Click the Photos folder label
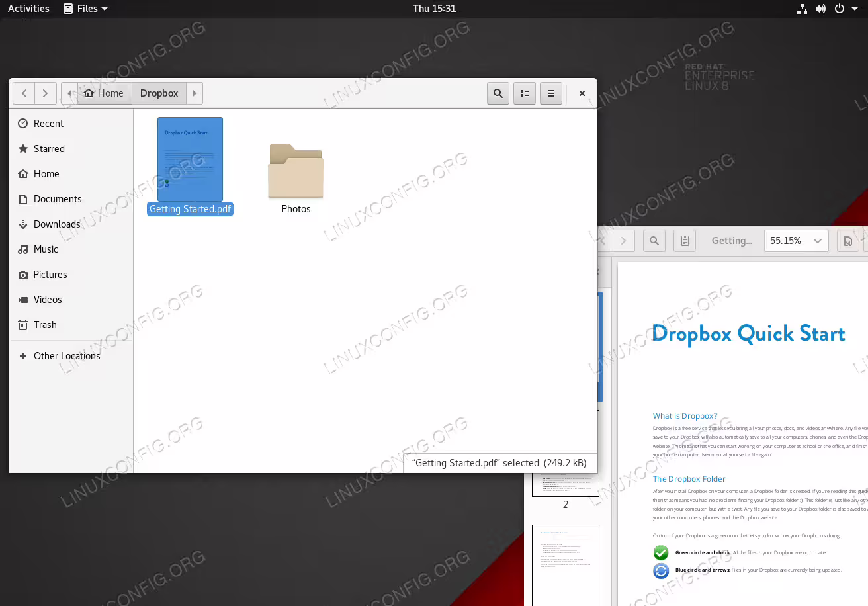This screenshot has height=606, width=868. 296,209
